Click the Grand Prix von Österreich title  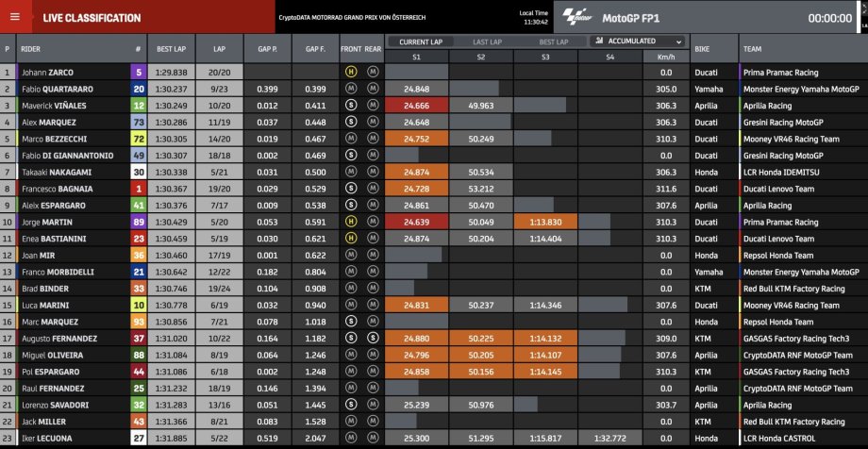tap(352, 18)
